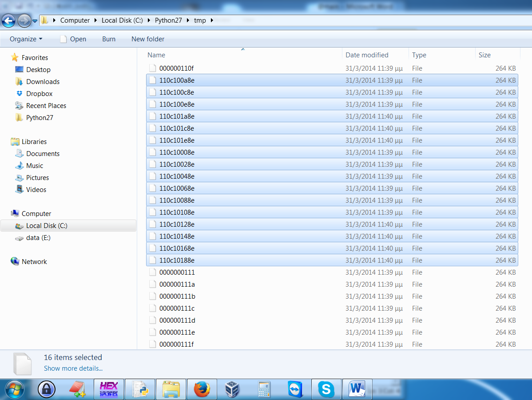Select file 000000111f

(x=332, y=344)
